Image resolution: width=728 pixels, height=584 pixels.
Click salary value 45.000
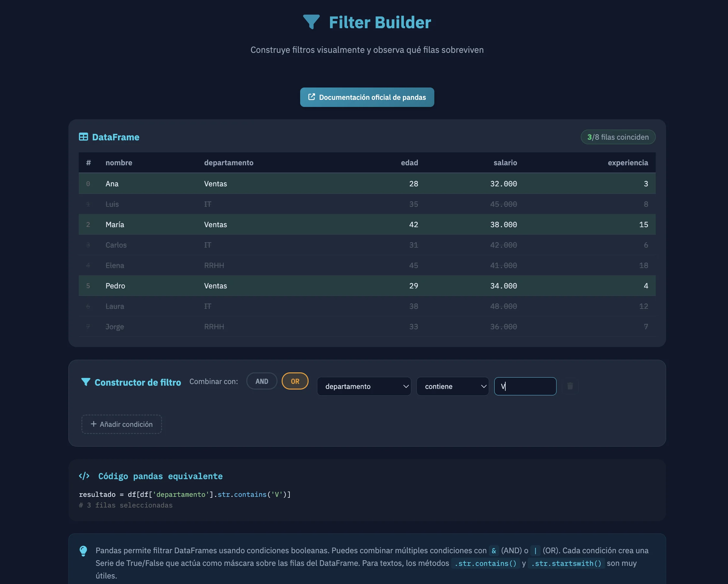[x=503, y=204]
